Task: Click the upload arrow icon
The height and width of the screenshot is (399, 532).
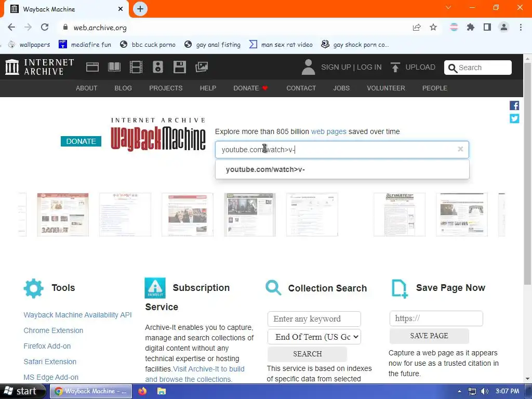Action: pos(395,67)
